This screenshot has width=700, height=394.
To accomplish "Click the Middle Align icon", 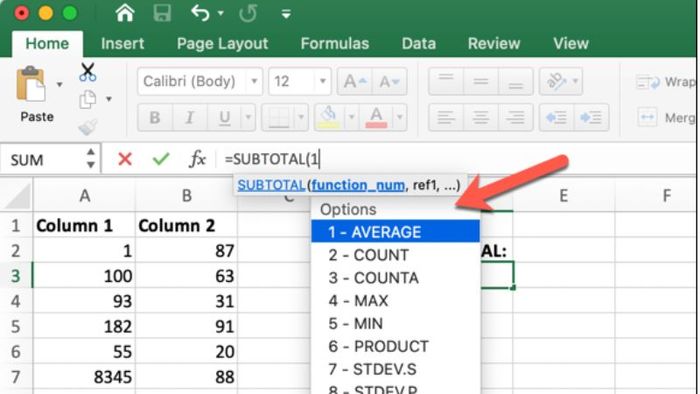I will (x=481, y=82).
